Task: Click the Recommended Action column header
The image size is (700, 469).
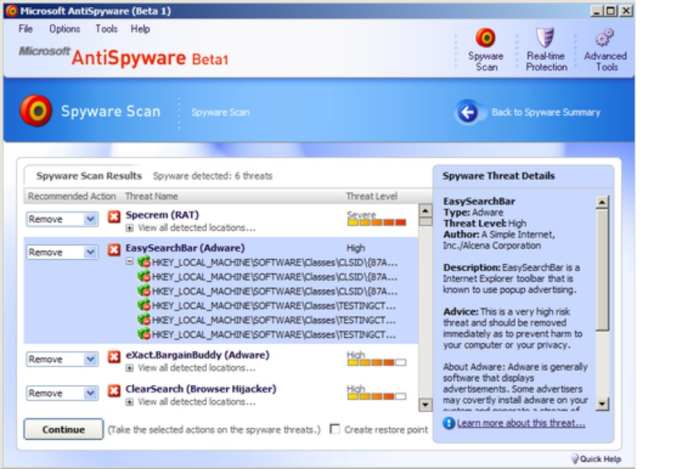Action: pos(71,196)
